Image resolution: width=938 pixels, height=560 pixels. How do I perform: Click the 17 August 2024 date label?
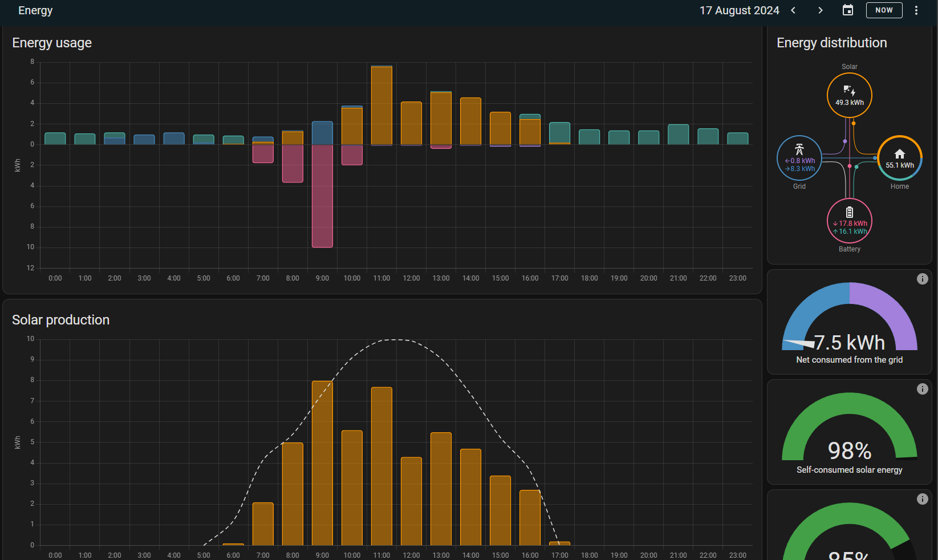point(739,10)
